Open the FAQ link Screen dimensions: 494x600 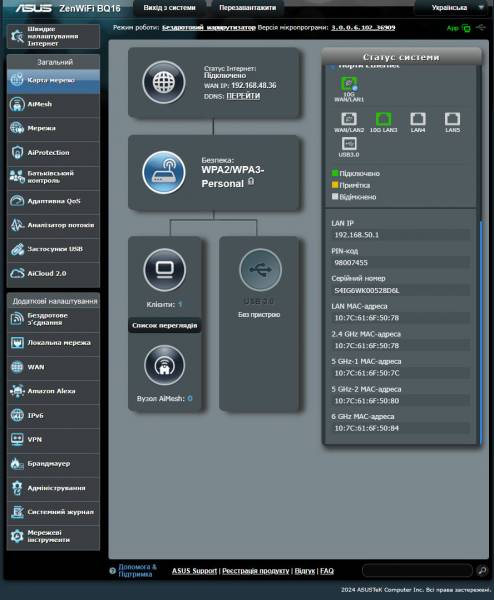(327, 571)
